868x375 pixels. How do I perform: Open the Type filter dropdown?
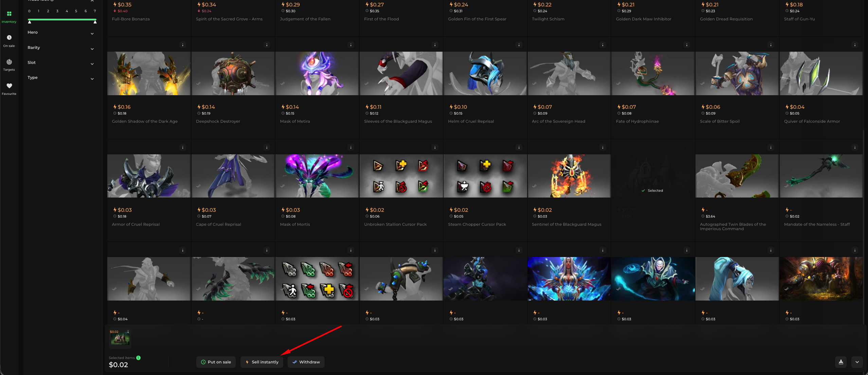coord(61,78)
